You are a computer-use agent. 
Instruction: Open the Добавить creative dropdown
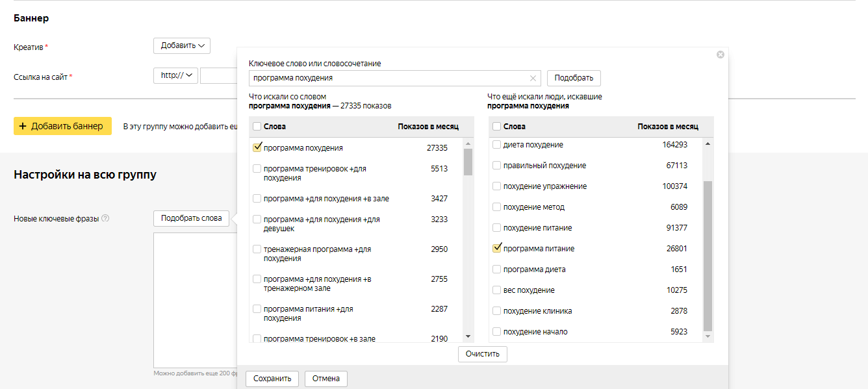182,45
